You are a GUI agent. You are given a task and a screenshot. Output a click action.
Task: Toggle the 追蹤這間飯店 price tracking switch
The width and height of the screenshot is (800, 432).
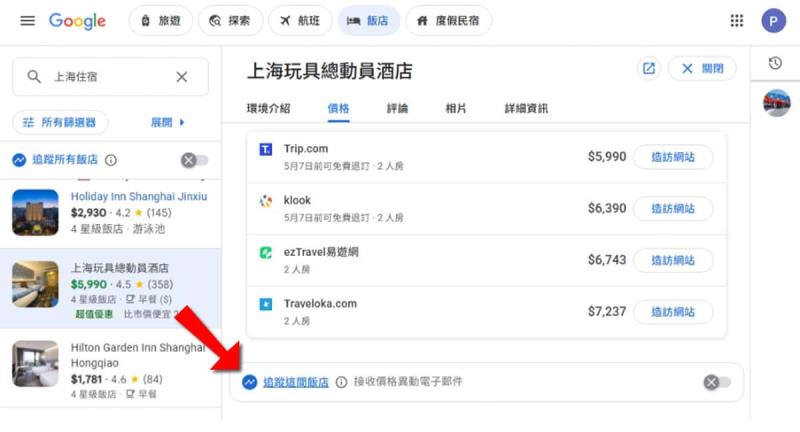pos(717,382)
